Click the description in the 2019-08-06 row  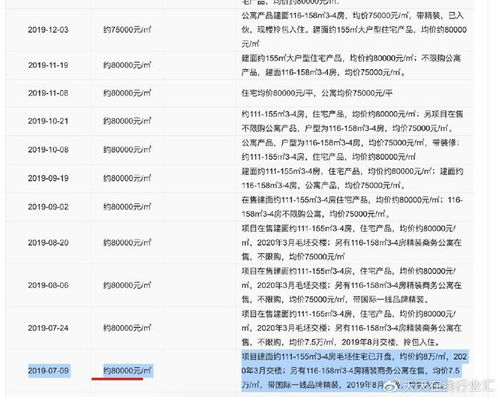click(351, 285)
